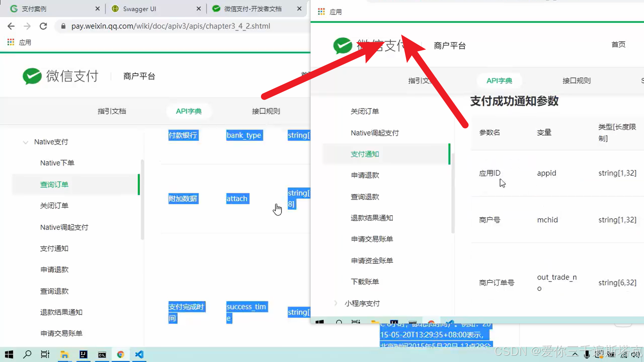The image size is (644, 362).
Task: Switch to the 支付案例 browser tab
Action: click(34, 9)
